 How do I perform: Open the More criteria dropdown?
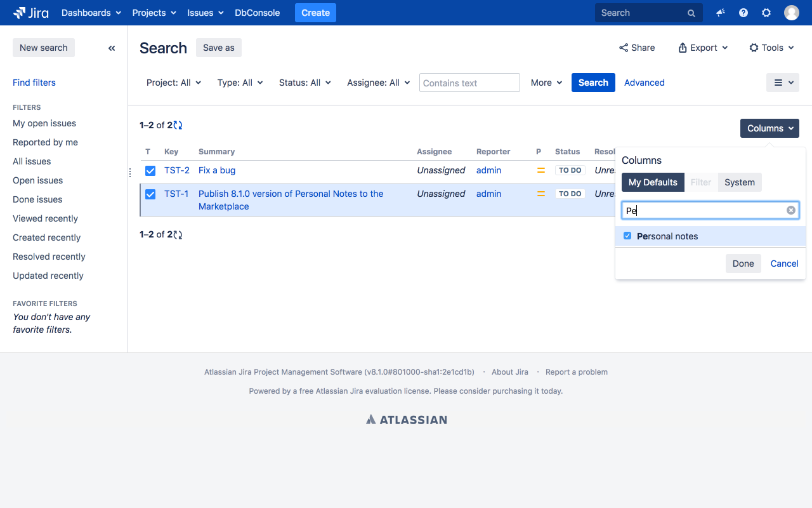coord(547,83)
